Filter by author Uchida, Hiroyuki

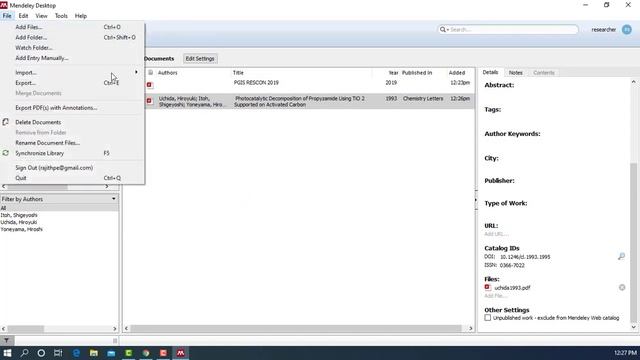(19, 222)
